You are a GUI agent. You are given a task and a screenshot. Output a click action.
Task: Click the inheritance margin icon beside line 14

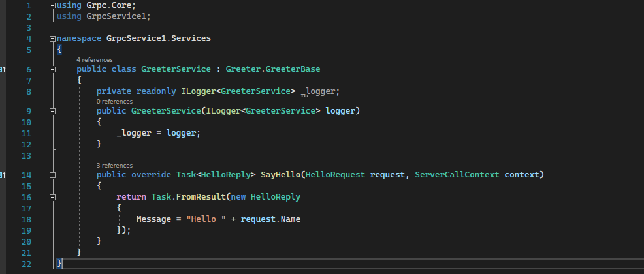pyautogui.click(x=3, y=175)
